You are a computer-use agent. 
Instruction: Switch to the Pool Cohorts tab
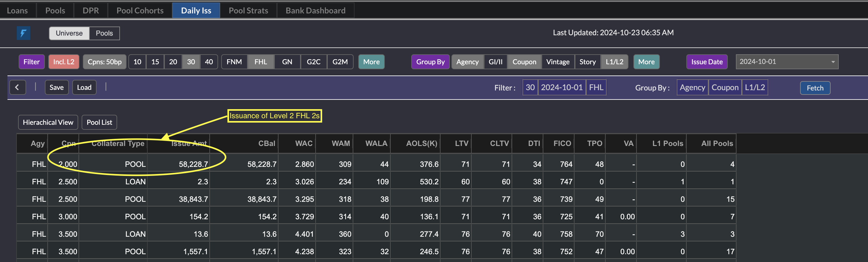(x=140, y=11)
